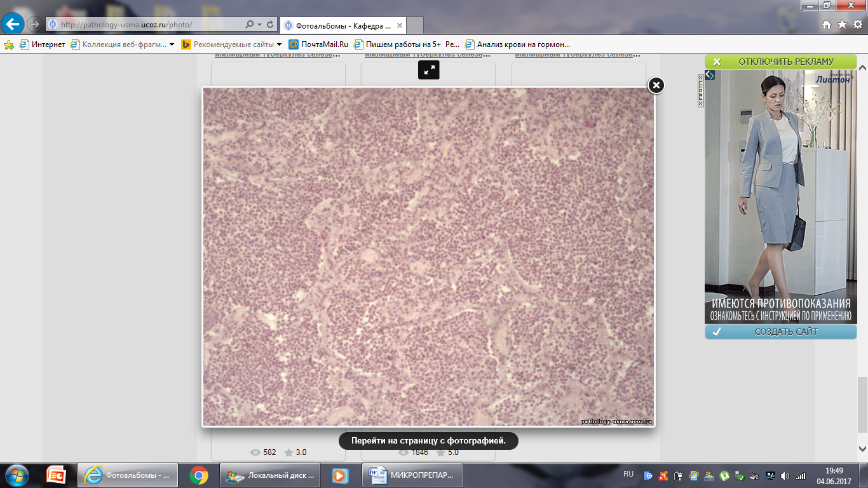Click the Avast antivirus tray icon

pyautogui.click(x=663, y=475)
